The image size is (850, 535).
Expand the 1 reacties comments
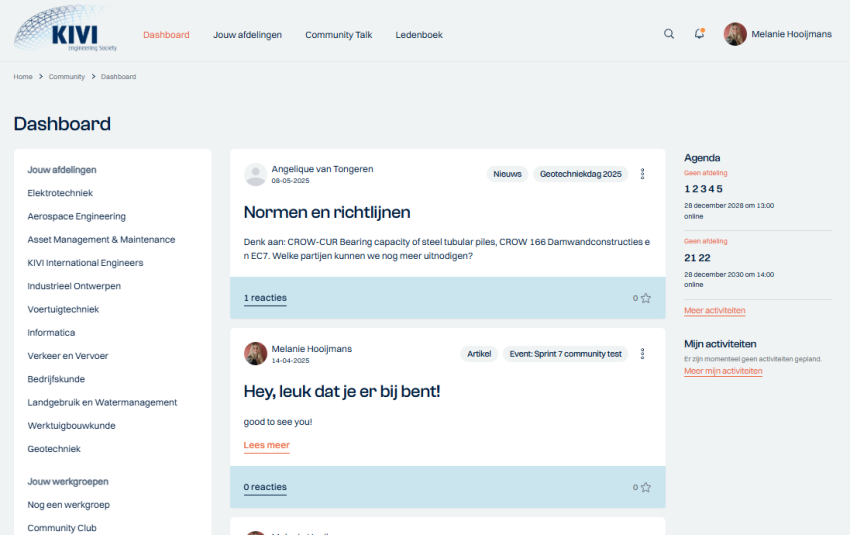pos(265,298)
